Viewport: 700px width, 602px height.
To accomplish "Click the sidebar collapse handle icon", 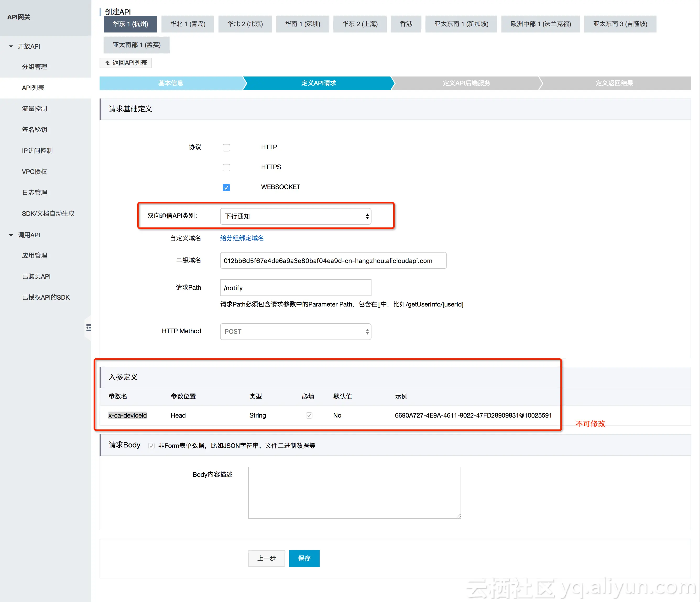I will coord(89,327).
